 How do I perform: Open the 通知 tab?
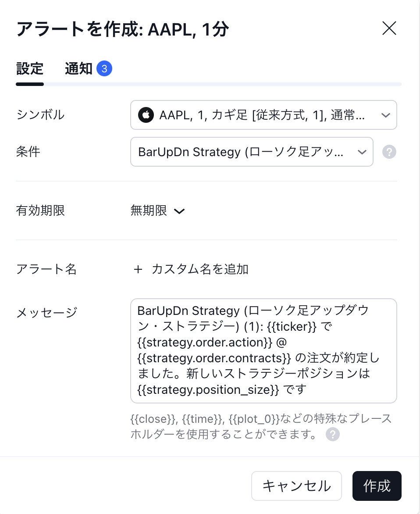click(79, 69)
